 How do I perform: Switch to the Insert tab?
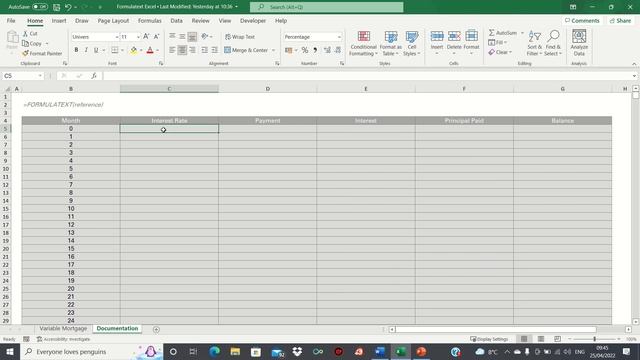click(x=59, y=21)
